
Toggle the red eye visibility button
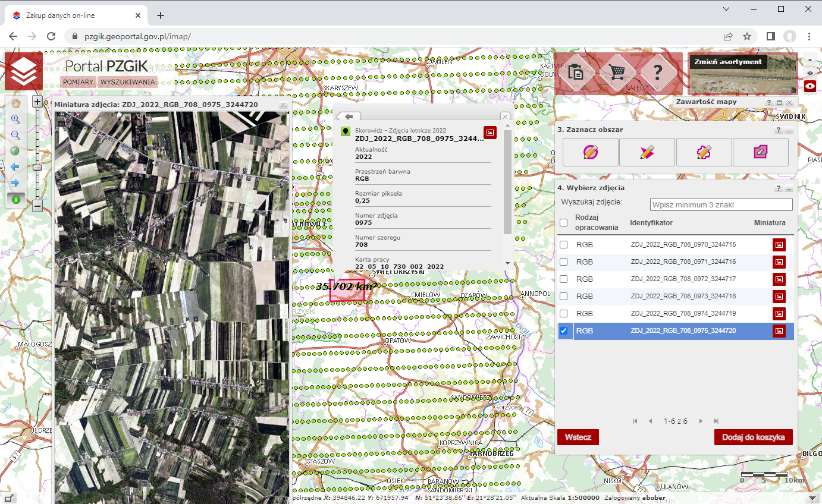810,86
